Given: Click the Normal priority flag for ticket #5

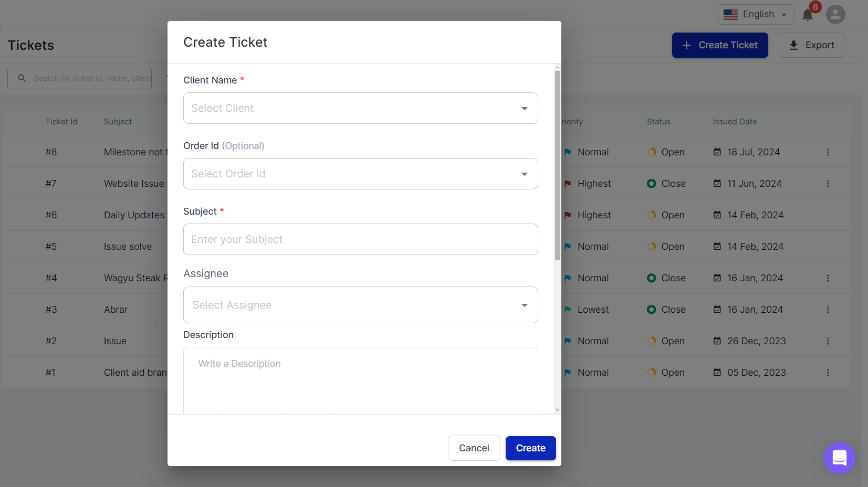Looking at the screenshot, I should (568, 246).
